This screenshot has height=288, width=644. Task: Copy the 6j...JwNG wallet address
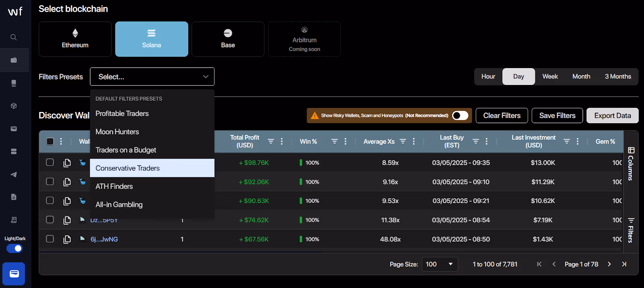(67, 240)
